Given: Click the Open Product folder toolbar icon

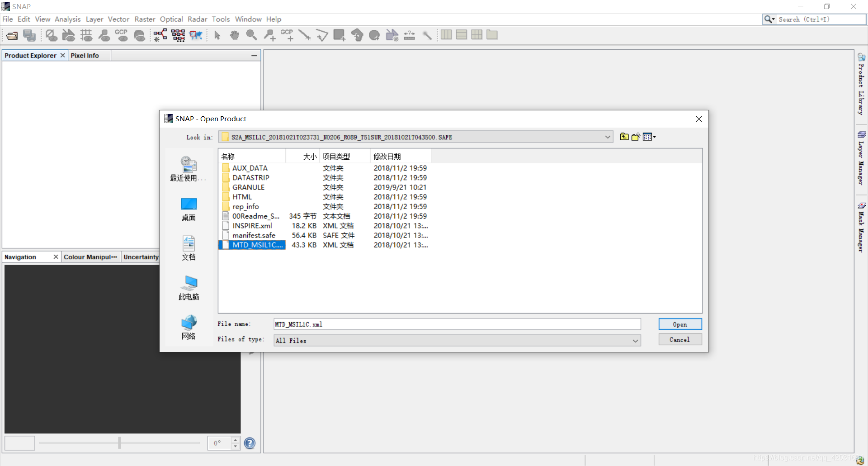Looking at the screenshot, I should 12,35.
